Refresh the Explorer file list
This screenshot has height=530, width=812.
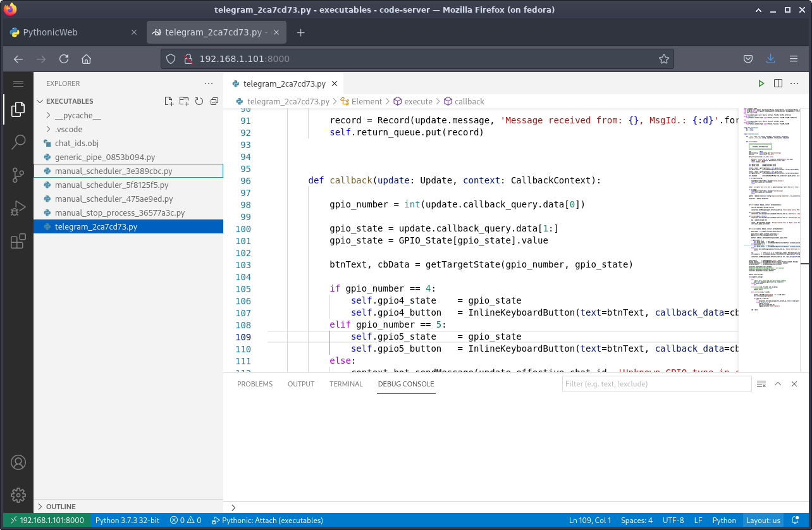[199, 101]
